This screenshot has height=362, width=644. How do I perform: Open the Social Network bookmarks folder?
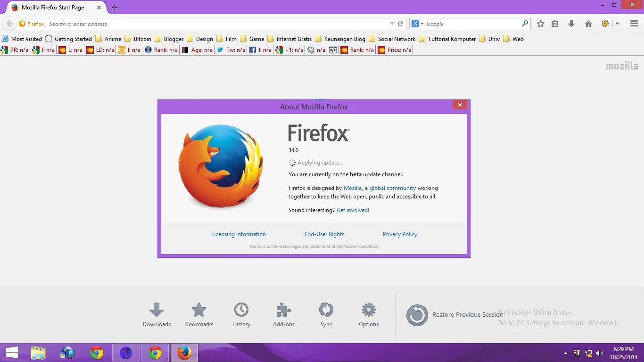coord(392,39)
